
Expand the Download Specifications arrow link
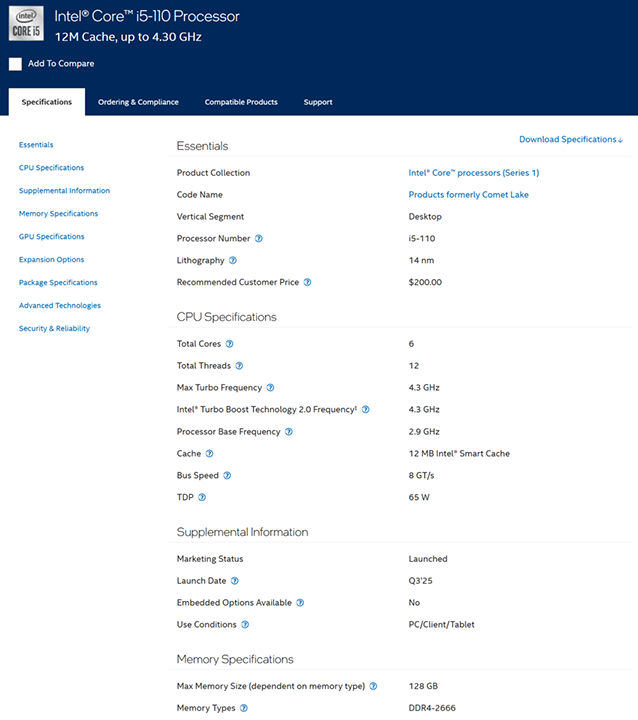click(x=571, y=139)
